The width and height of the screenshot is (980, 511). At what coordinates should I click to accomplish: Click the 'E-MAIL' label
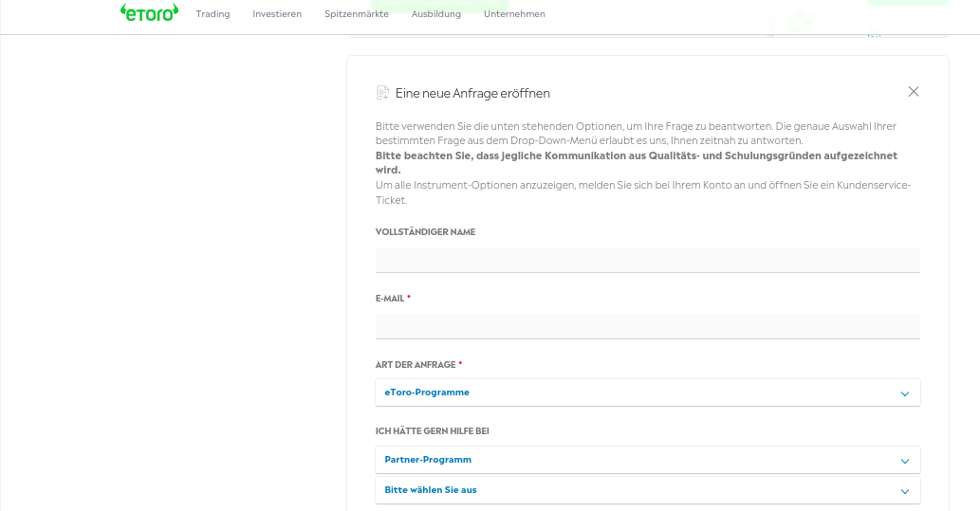pyautogui.click(x=390, y=299)
